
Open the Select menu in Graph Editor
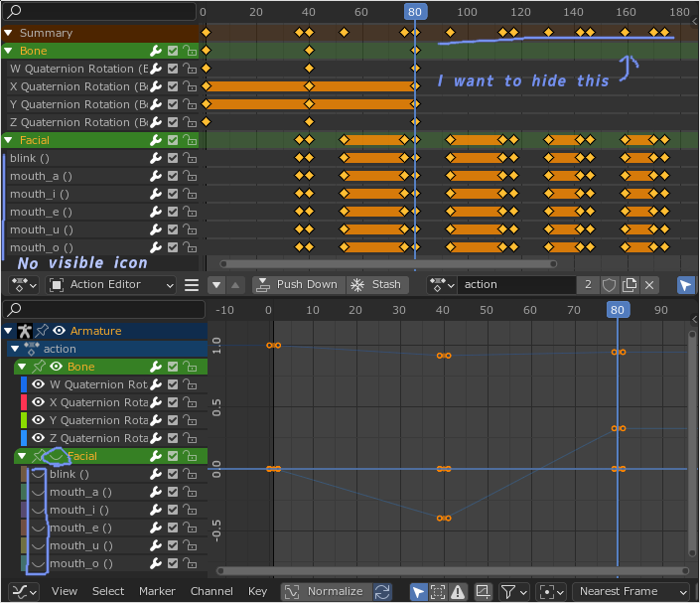[x=108, y=591]
